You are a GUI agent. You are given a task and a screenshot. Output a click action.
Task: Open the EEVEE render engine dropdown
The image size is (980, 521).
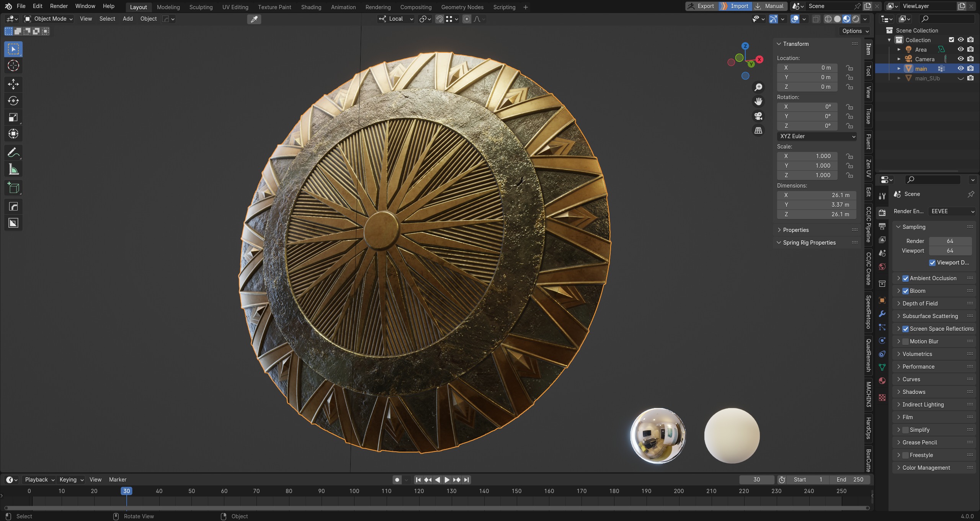point(952,211)
